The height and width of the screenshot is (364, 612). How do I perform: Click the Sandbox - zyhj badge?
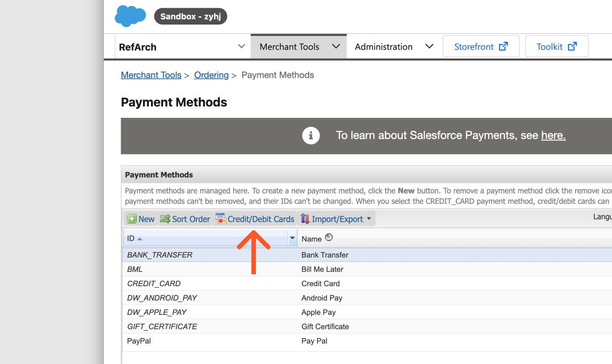(x=191, y=16)
